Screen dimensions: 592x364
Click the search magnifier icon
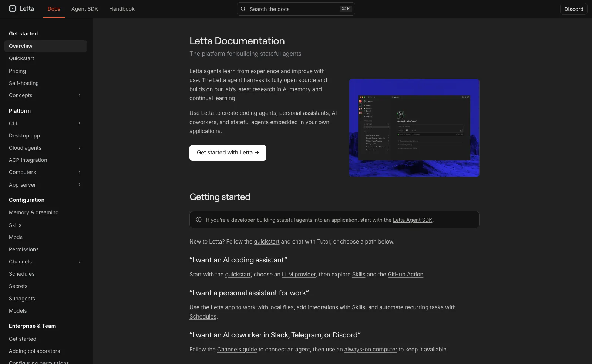pyautogui.click(x=243, y=9)
